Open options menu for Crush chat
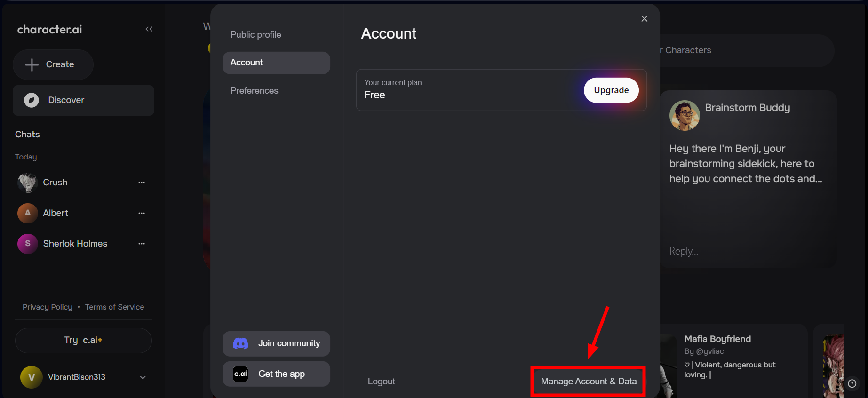868x398 pixels. tap(142, 183)
